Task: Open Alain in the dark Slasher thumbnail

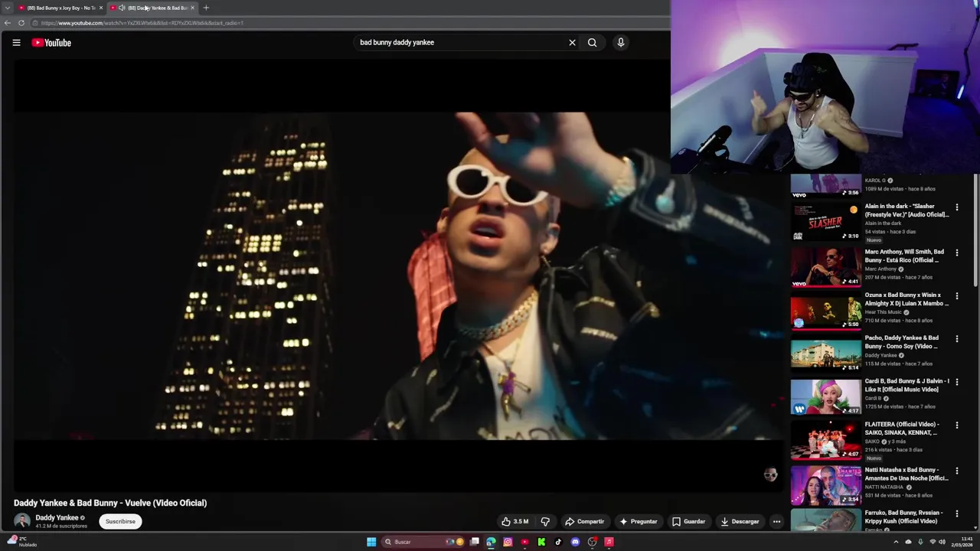Action: pyautogui.click(x=826, y=222)
